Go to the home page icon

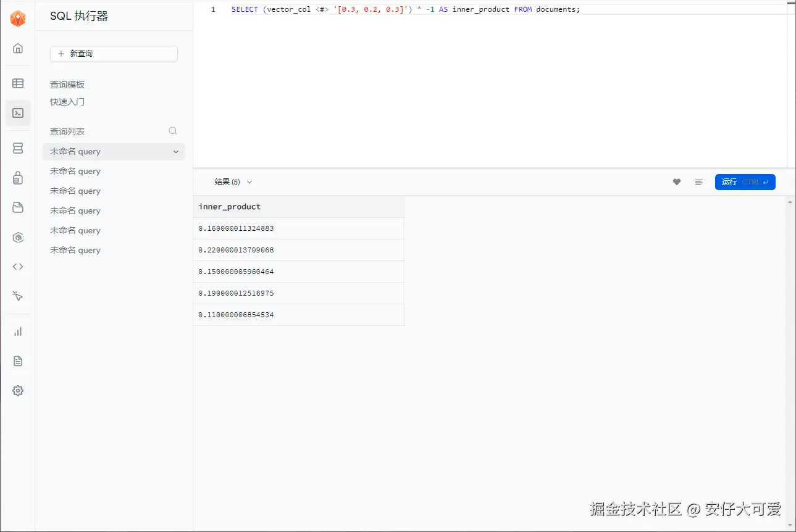(18, 48)
